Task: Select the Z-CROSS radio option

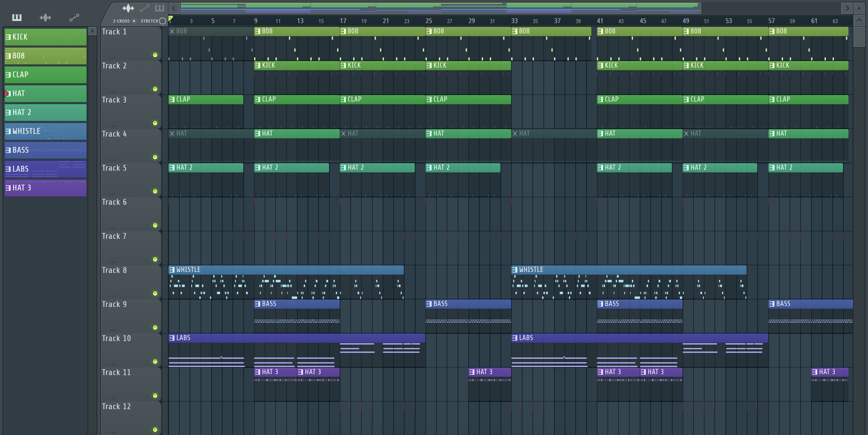Action: point(134,21)
